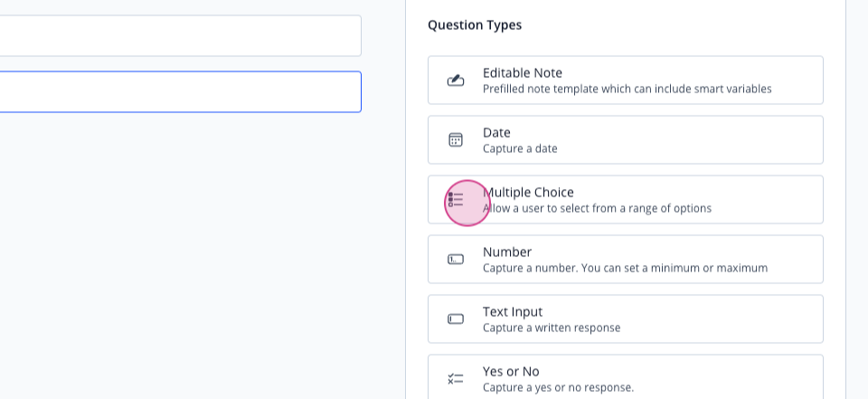Click 'select from a range of options' description

click(597, 208)
